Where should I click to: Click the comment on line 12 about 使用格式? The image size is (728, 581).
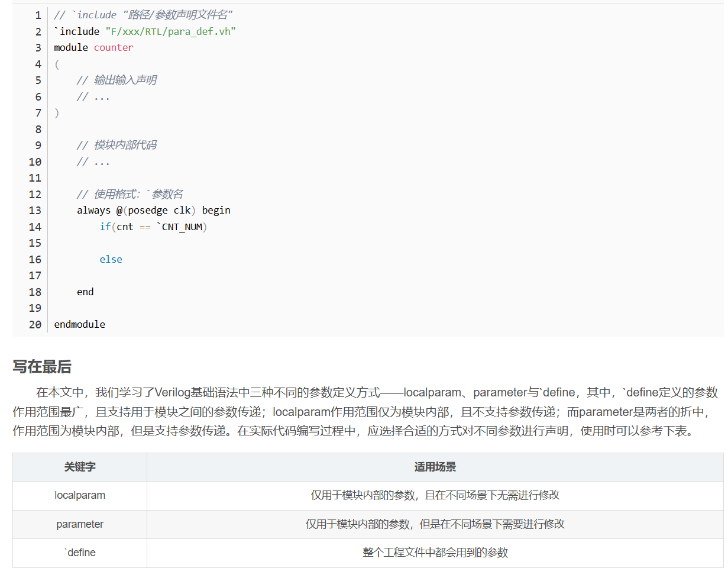click(x=130, y=193)
